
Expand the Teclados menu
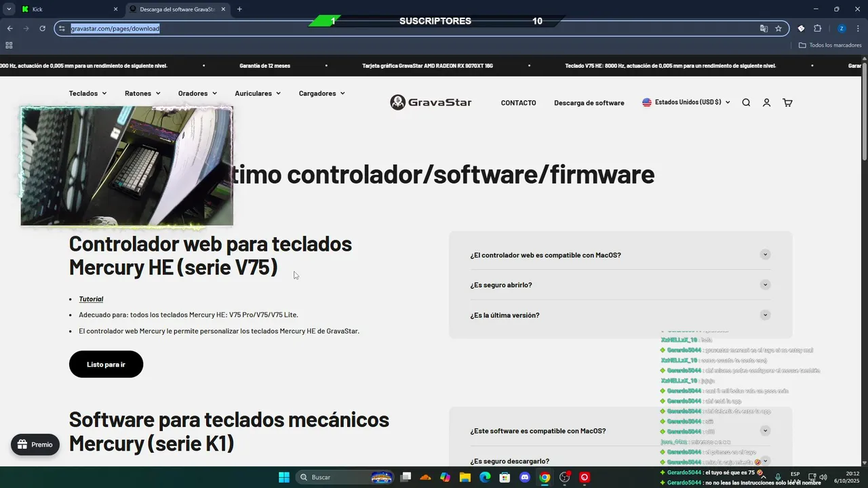(x=87, y=94)
